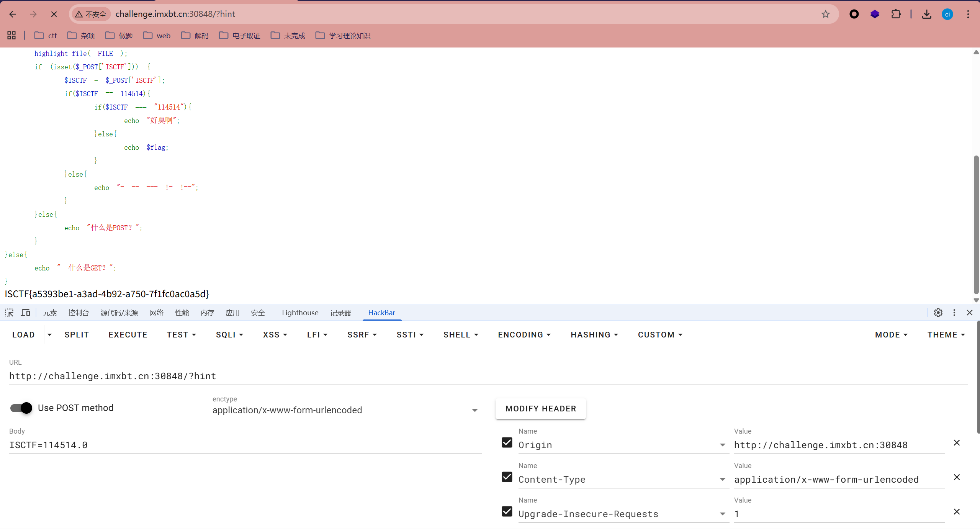
Task: Open the apps grid in bookmarks bar
Action: coord(11,36)
